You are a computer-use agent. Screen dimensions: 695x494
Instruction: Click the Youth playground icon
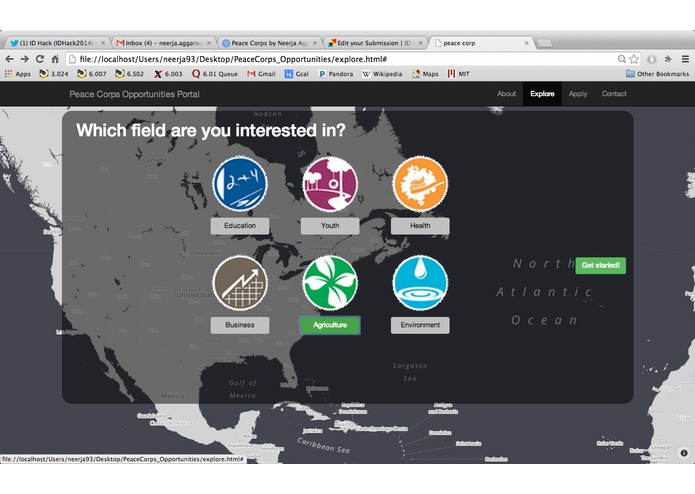click(x=330, y=184)
